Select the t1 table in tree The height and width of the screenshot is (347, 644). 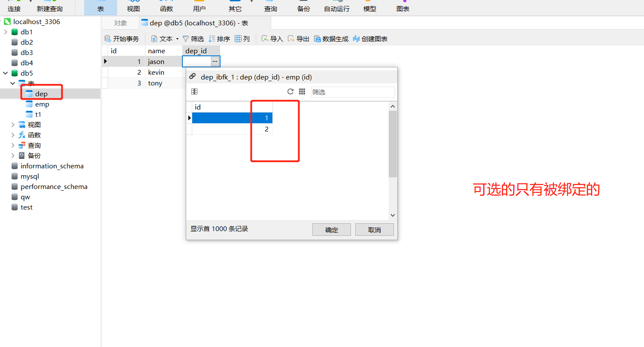click(x=38, y=114)
